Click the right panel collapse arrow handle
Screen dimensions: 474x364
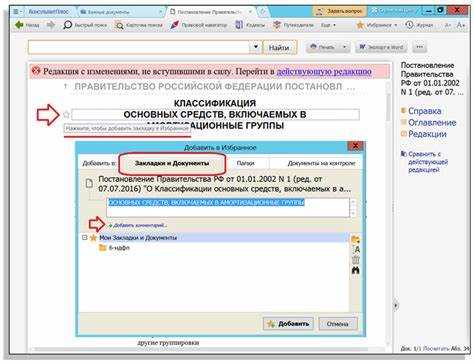(x=396, y=305)
